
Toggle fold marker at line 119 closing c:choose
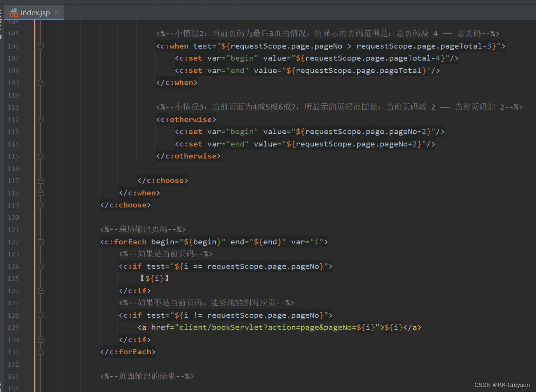40,205
